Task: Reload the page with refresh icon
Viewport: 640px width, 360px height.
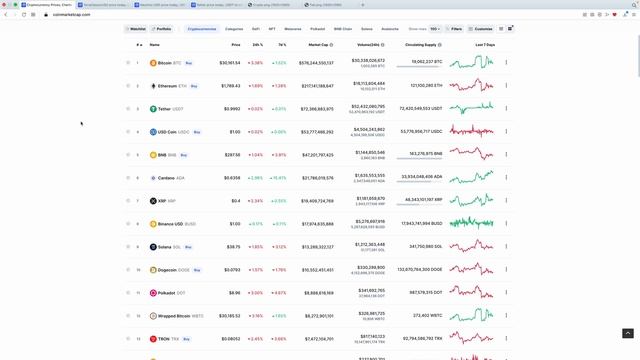Action: [x=24, y=15]
